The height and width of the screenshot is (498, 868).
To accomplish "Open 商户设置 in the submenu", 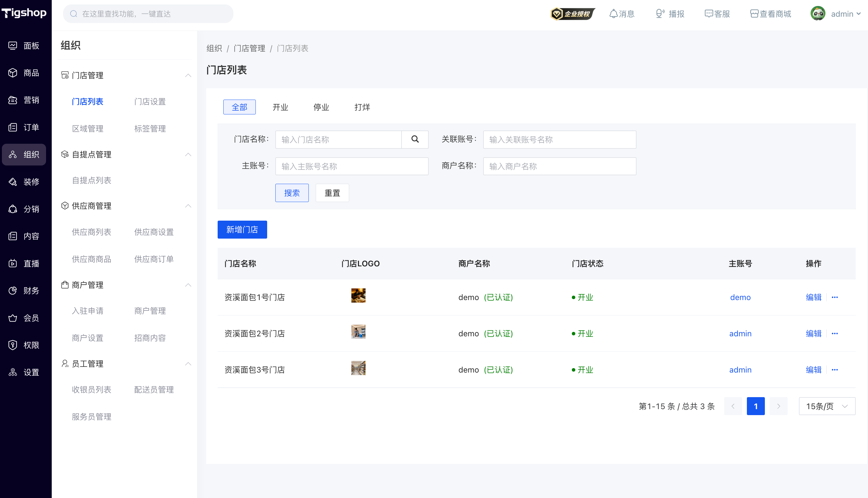I will click(x=88, y=338).
